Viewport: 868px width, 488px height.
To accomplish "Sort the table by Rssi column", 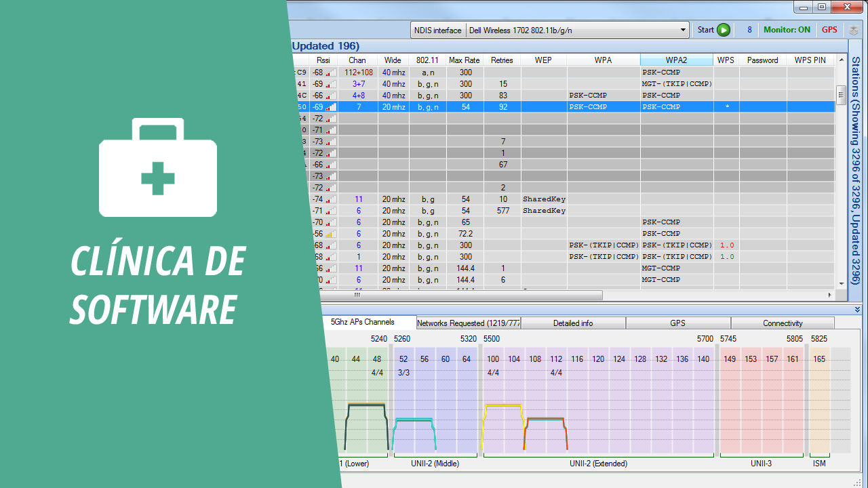I will [323, 60].
